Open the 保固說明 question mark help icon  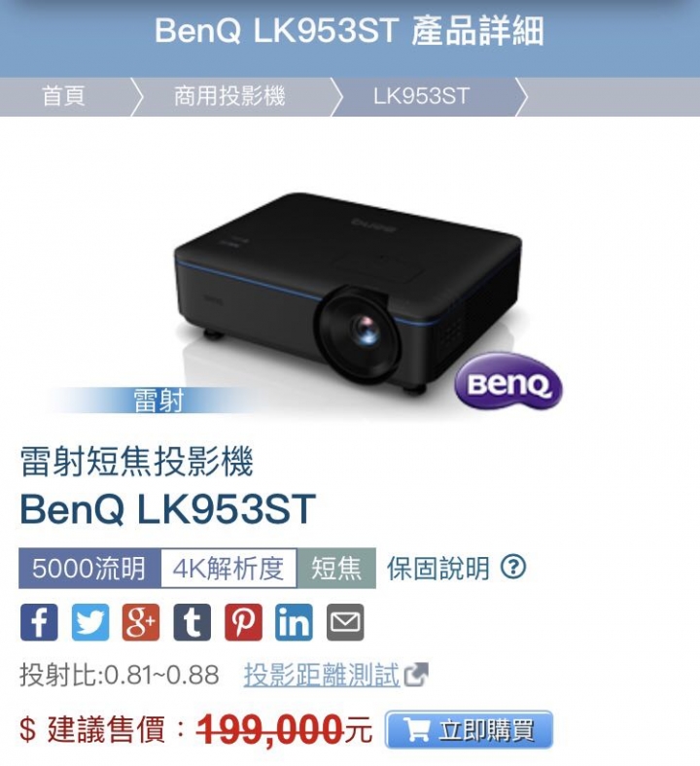click(x=513, y=567)
